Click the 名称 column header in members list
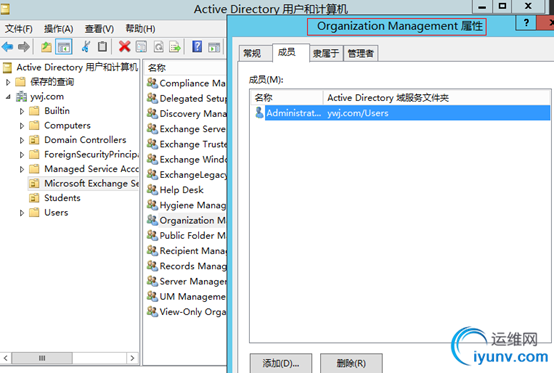 287,97
